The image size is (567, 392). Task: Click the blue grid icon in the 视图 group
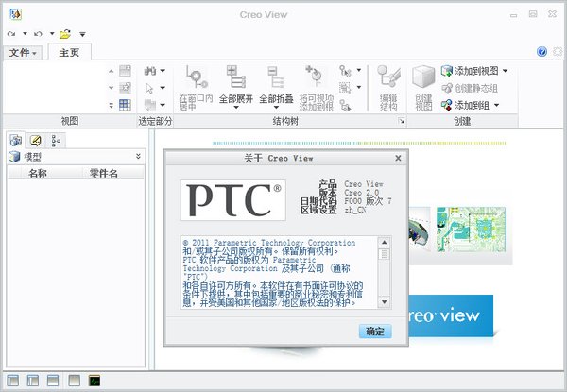click(x=125, y=105)
